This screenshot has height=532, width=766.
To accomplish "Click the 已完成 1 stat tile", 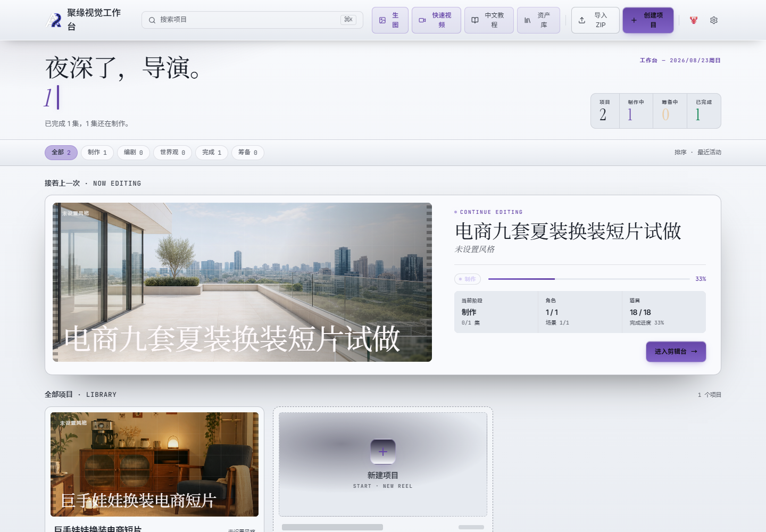I will pyautogui.click(x=704, y=111).
